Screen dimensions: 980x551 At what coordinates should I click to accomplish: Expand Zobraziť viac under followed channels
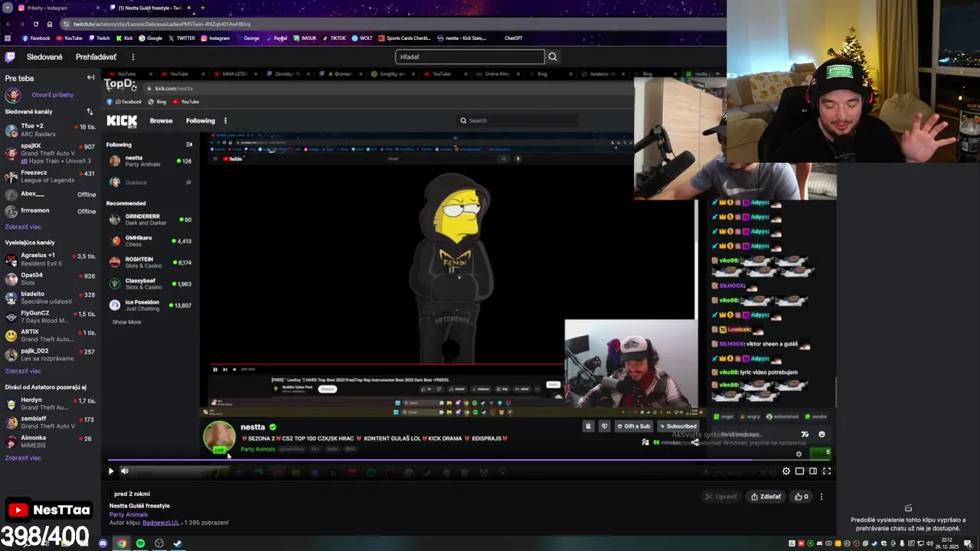pyautogui.click(x=23, y=227)
